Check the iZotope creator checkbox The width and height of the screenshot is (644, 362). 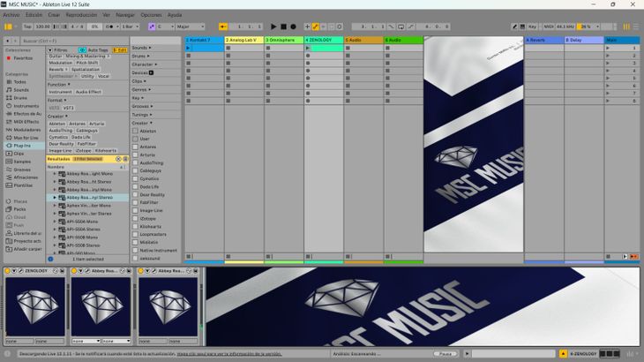point(135,219)
